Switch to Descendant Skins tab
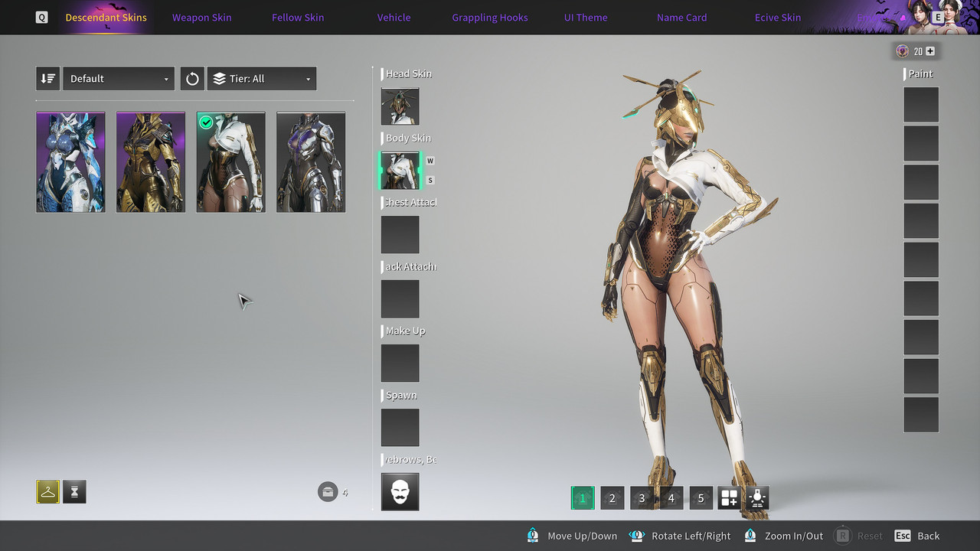 pos(106,18)
